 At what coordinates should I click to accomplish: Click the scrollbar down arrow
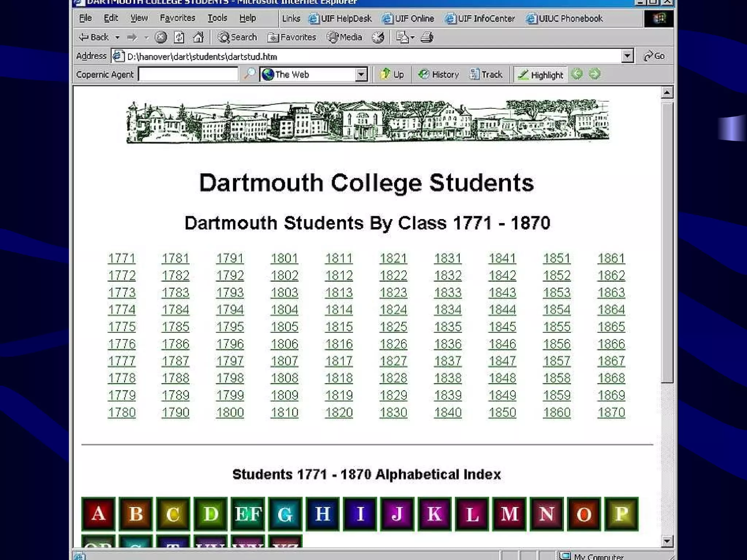click(x=667, y=541)
